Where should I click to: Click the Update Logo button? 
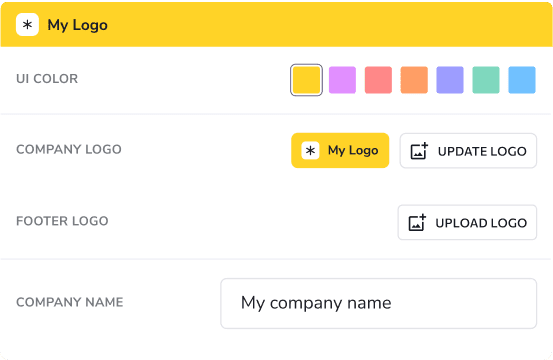click(468, 151)
